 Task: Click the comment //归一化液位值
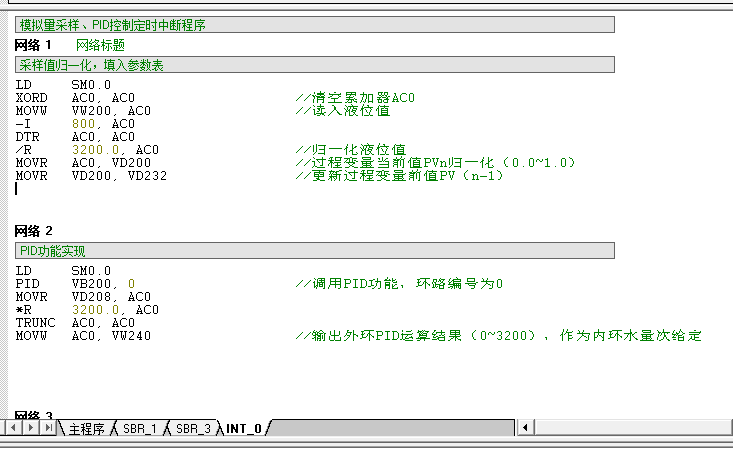point(351,150)
